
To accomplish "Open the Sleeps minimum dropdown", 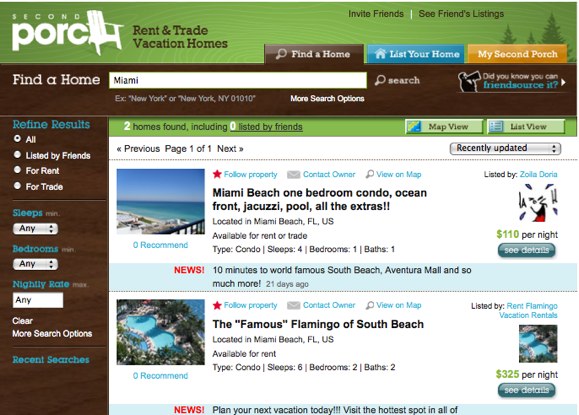I will tap(35, 229).
